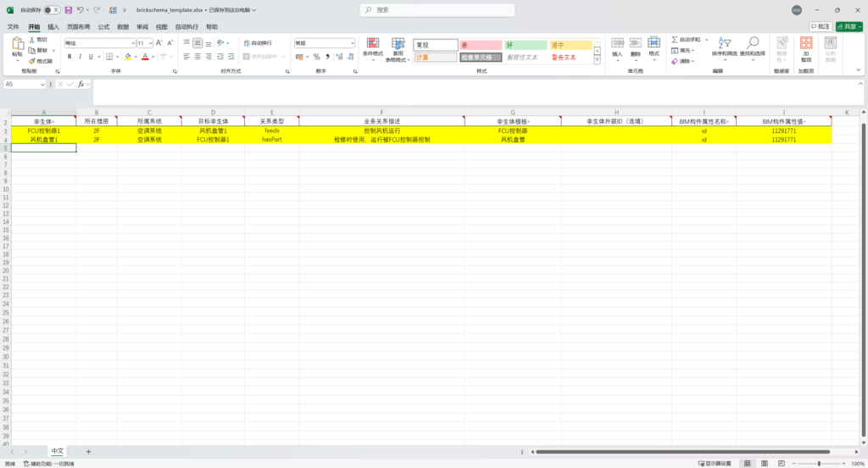Toggle Wrap Text option
Image resolution: width=868 pixels, height=468 pixels.
tap(258, 42)
